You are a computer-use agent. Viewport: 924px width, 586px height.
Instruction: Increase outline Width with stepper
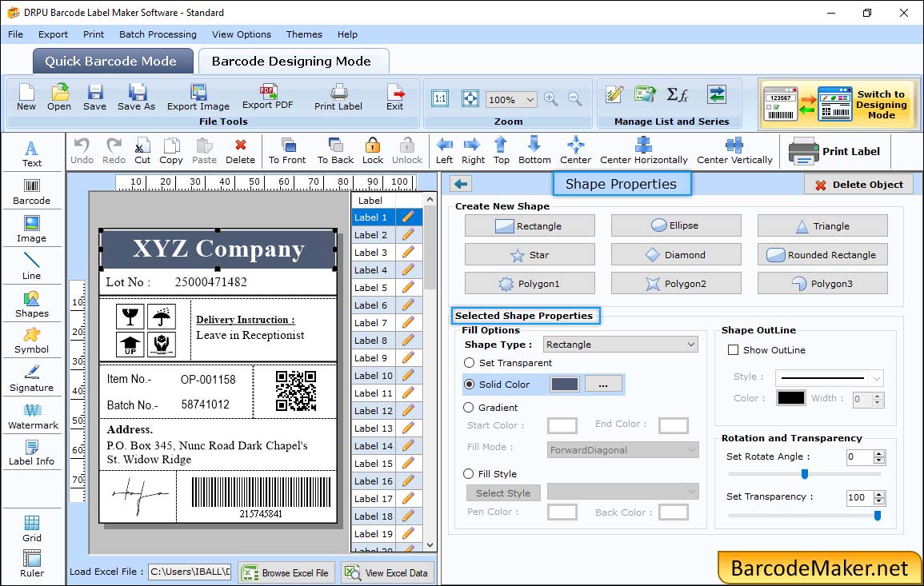coord(878,396)
